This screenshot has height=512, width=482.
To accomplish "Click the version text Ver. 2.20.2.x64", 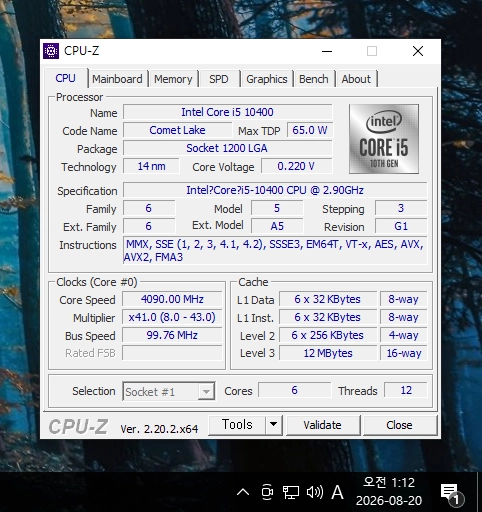I will tap(159, 429).
